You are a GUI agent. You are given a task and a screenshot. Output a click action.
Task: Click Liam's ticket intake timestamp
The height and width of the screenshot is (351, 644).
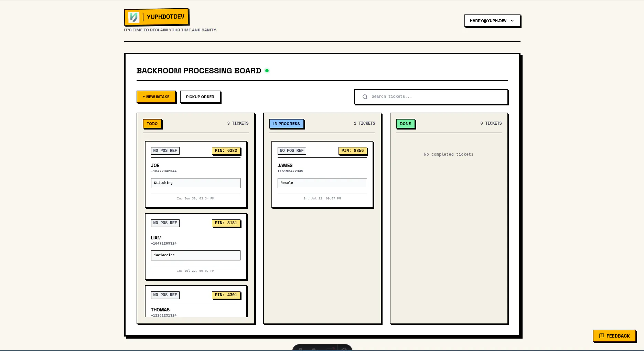coord(195,271)
